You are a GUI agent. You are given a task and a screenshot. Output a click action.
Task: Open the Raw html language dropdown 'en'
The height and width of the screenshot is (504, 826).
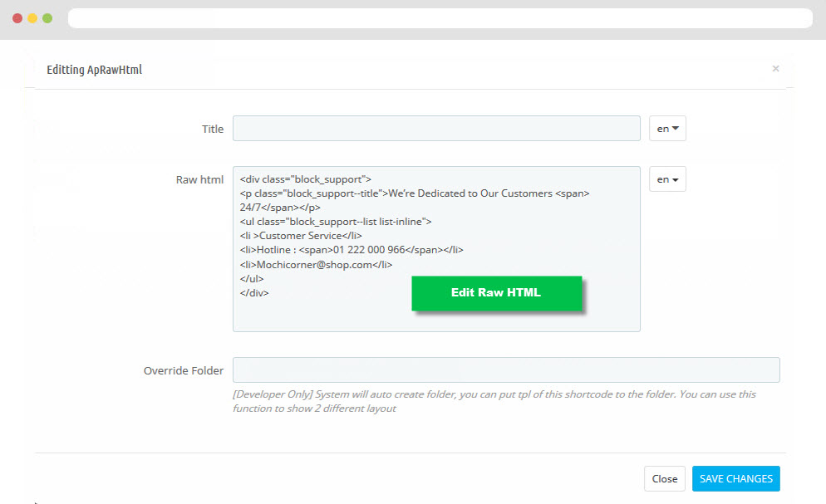pos(667,179)
